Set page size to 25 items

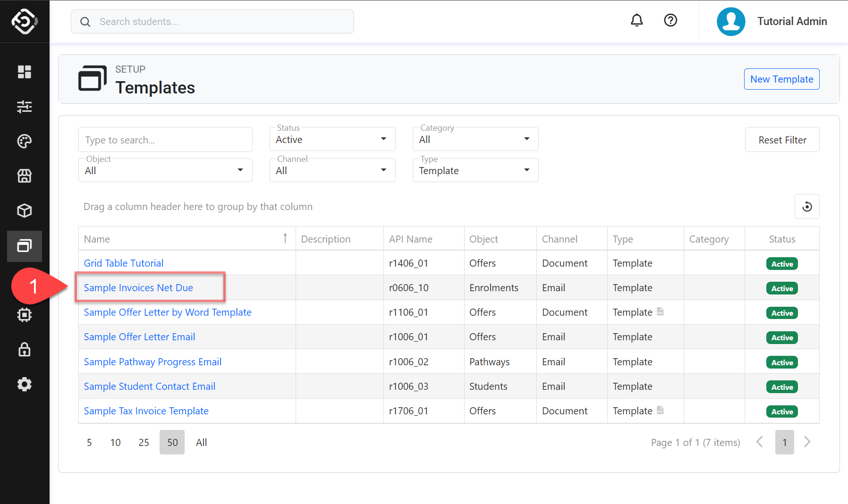[x=144, y=443]
